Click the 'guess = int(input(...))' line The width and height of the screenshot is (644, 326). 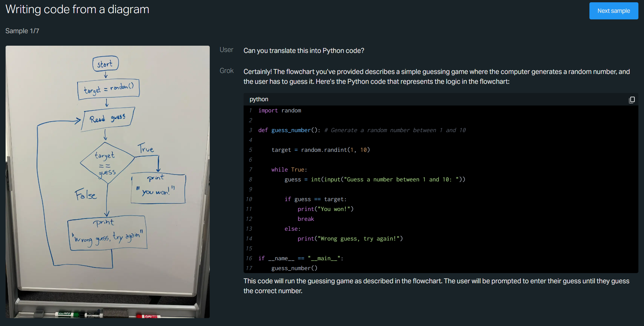375,179
